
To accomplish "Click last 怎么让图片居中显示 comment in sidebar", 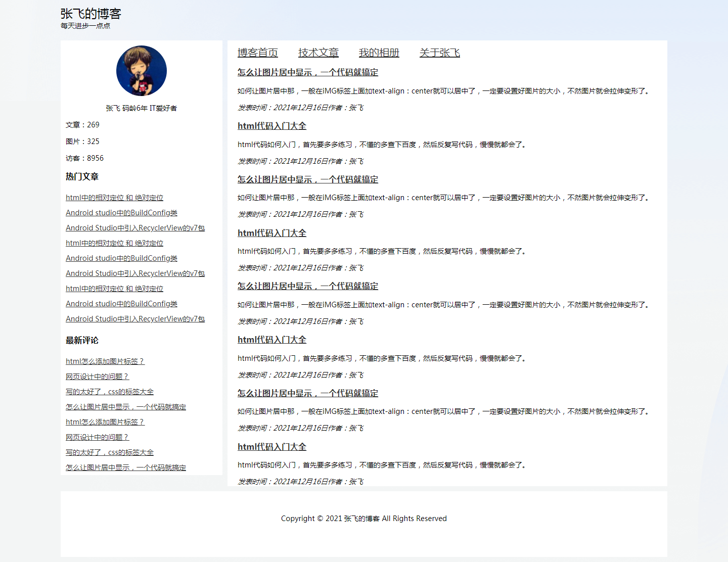I will (126, 467).
